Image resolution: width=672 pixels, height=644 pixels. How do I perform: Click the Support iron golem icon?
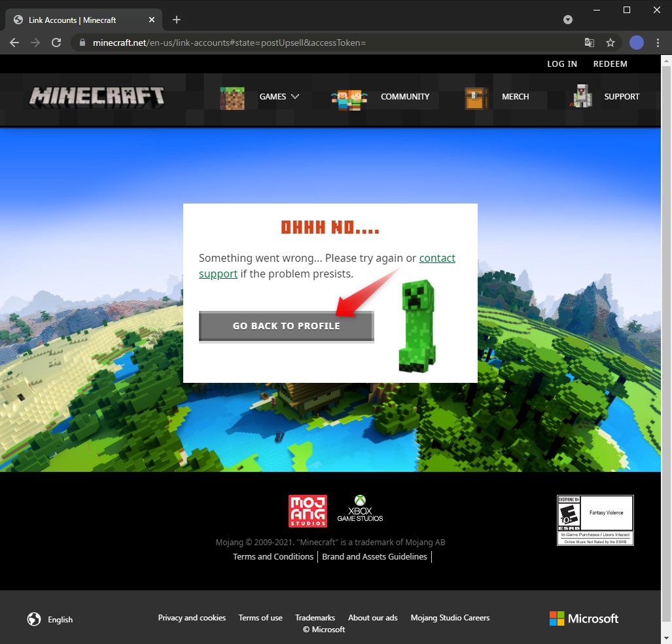(581, 96)
